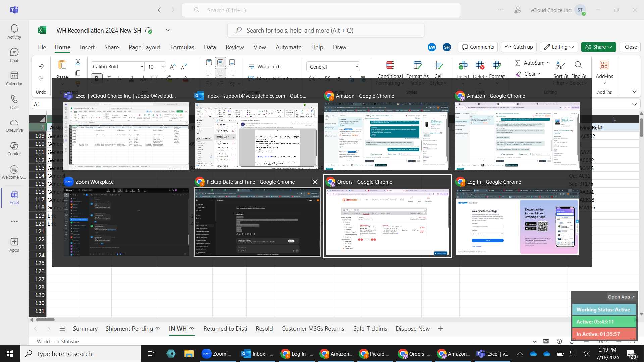Click Open App in status widget
This screenshot has height=362, width=644.
(621, 297)
